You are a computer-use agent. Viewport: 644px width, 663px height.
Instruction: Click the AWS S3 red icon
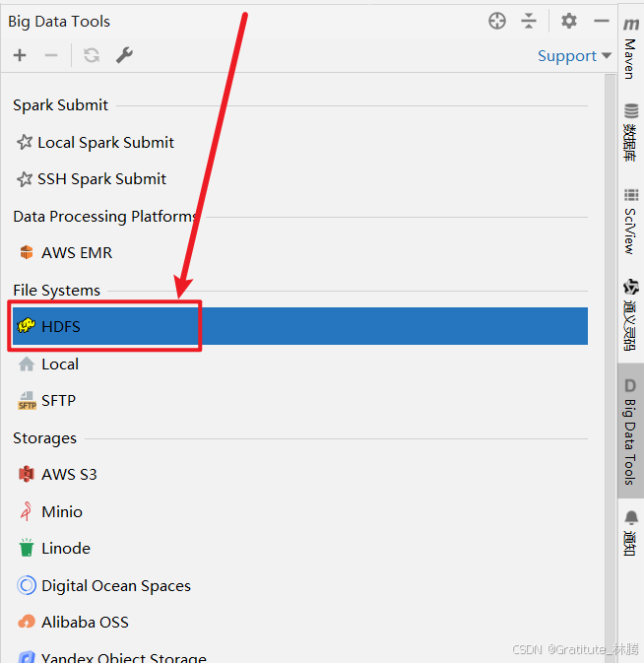point(27,474)
